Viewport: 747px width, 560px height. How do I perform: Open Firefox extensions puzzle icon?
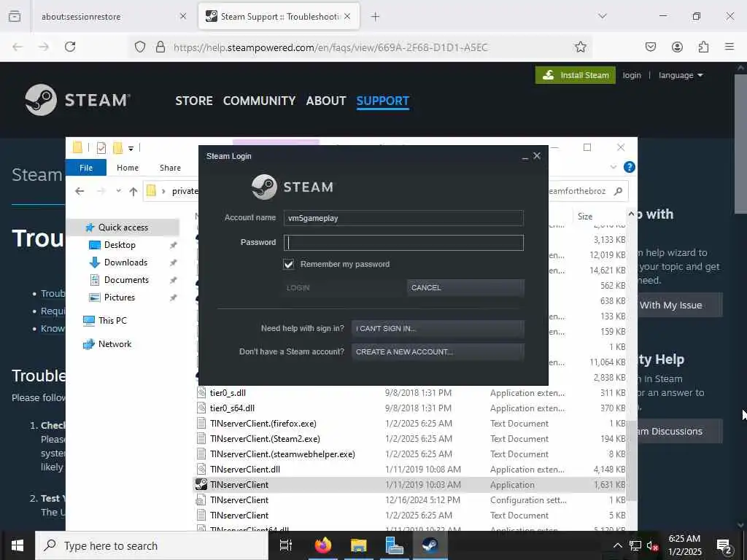tap(703, 47)
